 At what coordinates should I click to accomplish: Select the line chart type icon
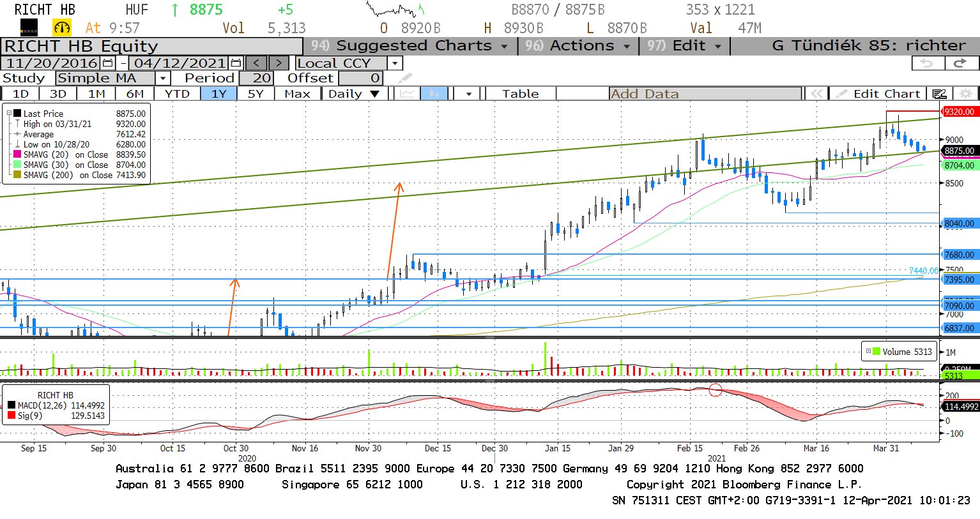406,94
